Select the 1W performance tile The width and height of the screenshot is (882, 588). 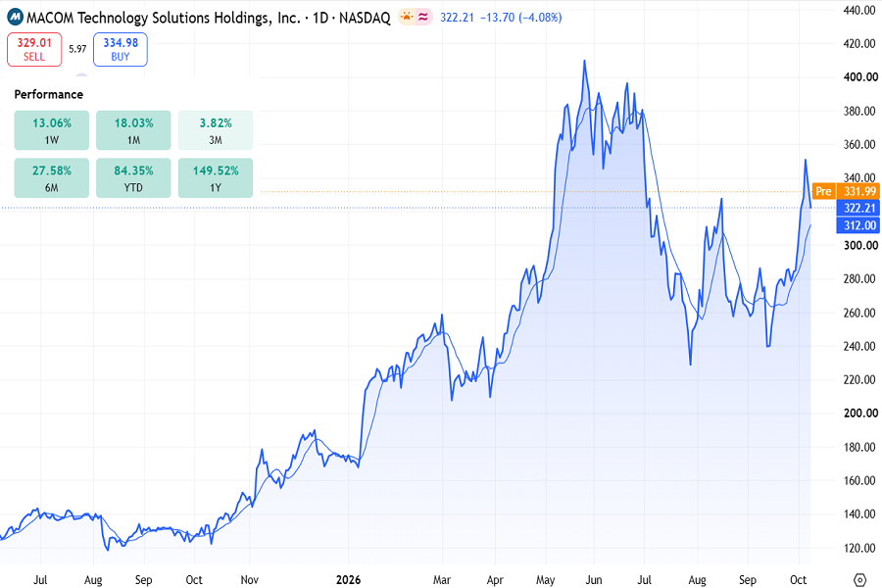pyautogui.click(x=52, y=130)
